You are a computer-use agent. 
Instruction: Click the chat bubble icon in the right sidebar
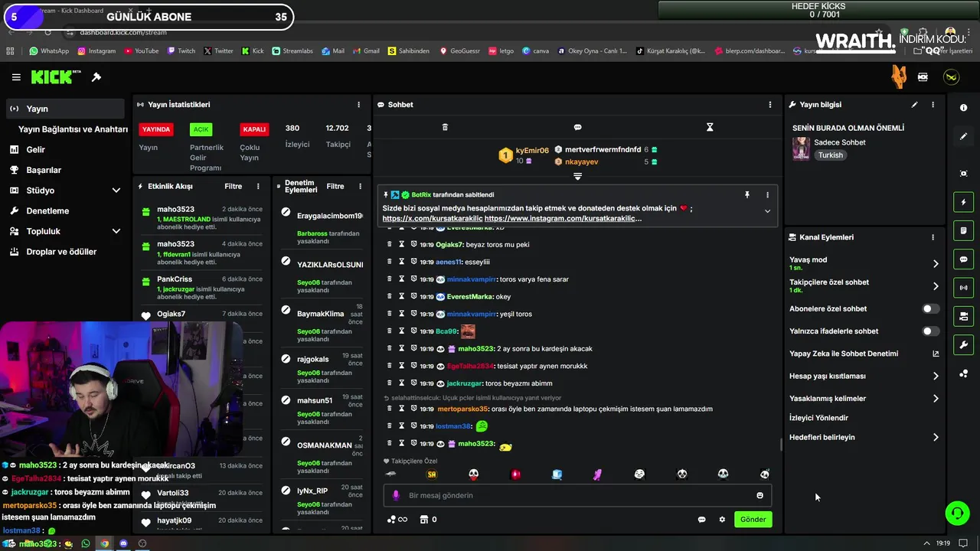pyautogui.click(x=963, y=259)
